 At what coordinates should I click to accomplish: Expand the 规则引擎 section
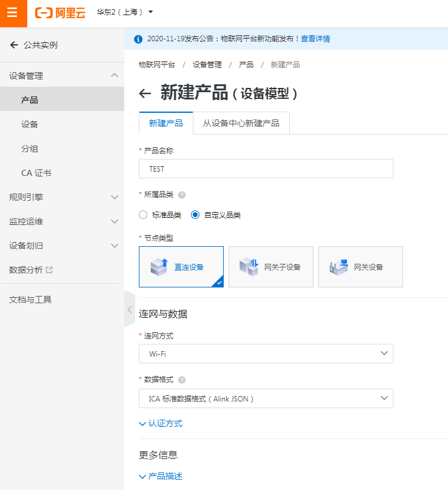(x=62, y=197)
